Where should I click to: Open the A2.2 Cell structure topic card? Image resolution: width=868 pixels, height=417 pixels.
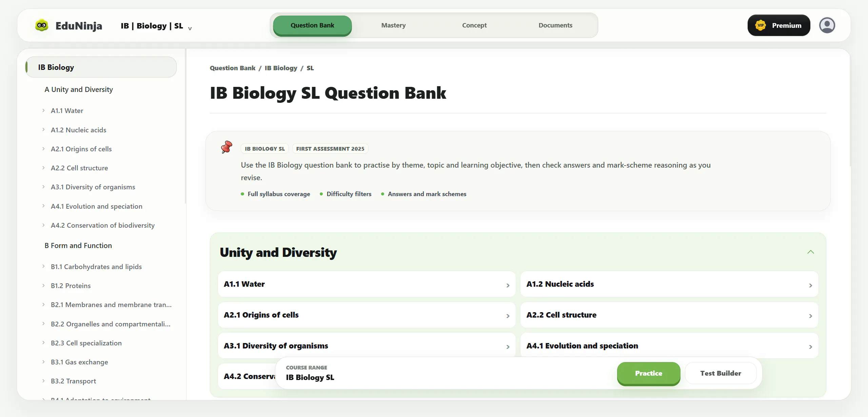click(x=669, y=315)
